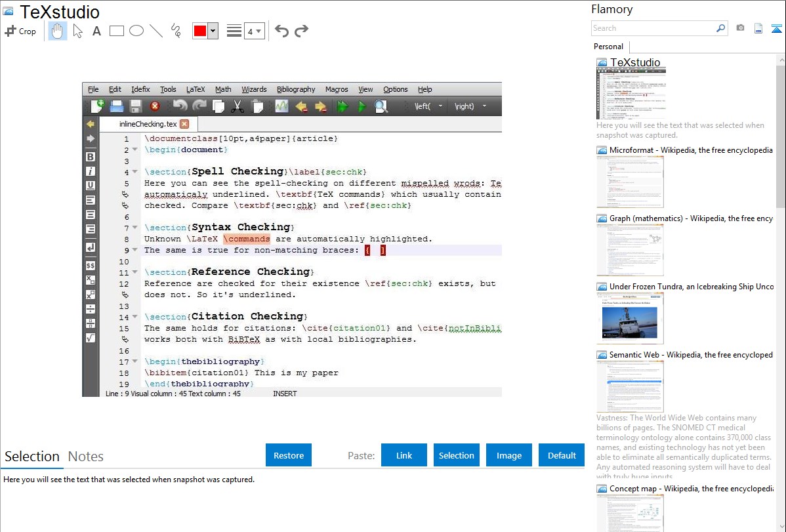Collapse the Reference Checking section fold

click(134, 272)
